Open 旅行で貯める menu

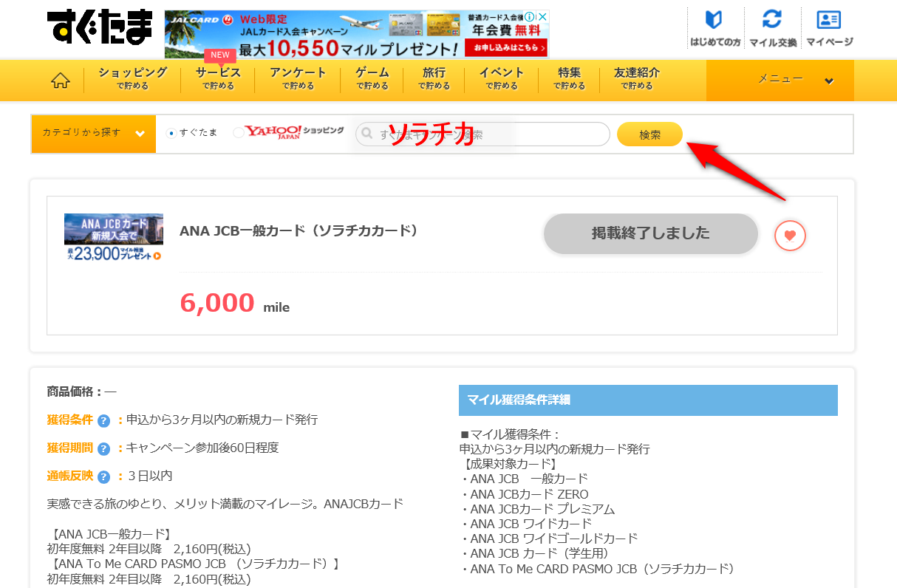[434, 79]
